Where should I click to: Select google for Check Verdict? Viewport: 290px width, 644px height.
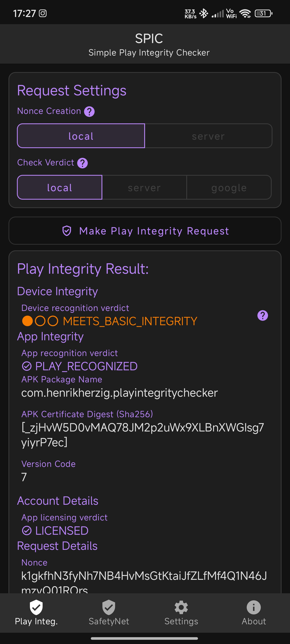(229, 187)
